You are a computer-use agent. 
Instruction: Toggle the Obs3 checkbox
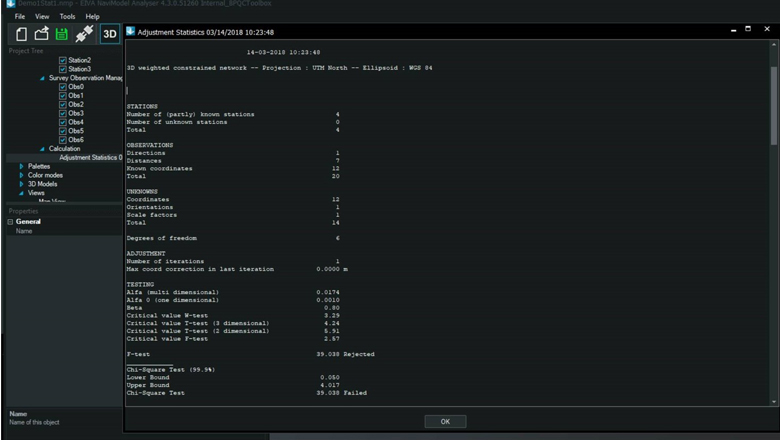click(63, 113)
